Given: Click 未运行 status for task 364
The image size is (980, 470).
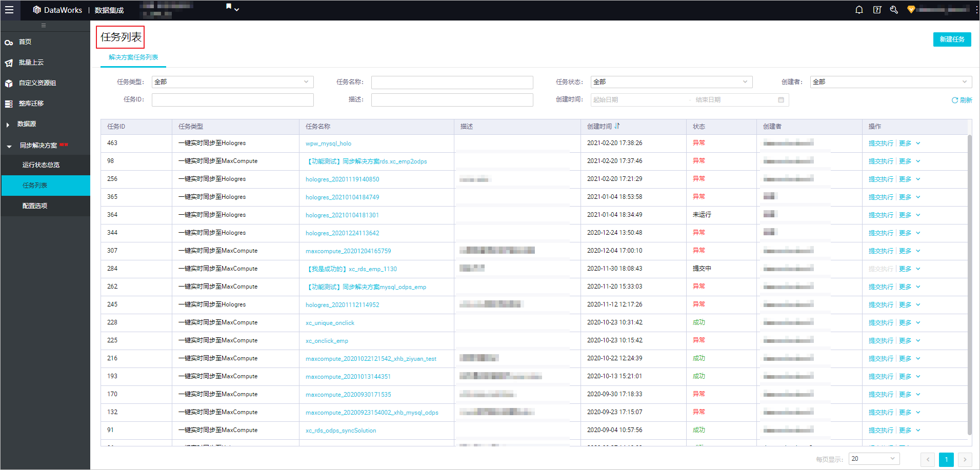Looking at the screenshot, I should pyautogui.click(x=702, y=215).
